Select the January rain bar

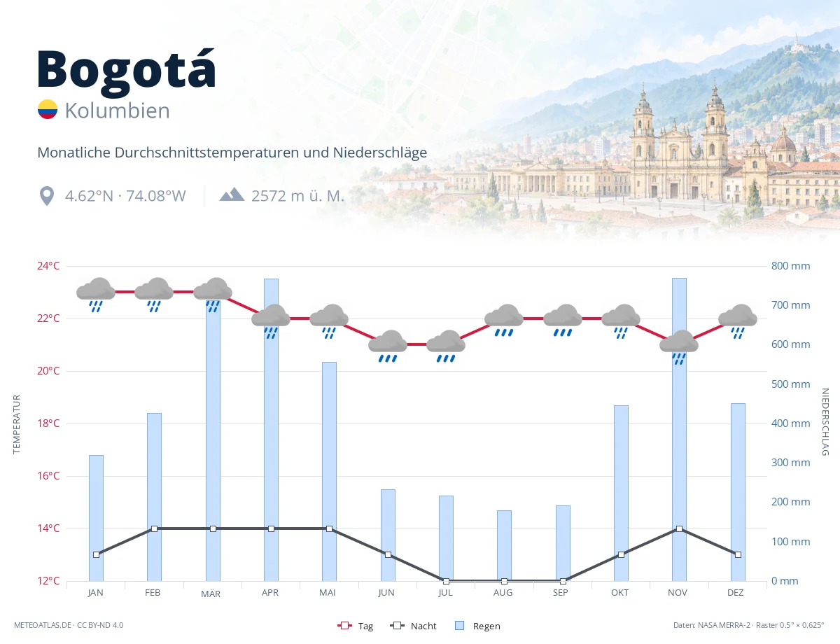tap(96, 518)
